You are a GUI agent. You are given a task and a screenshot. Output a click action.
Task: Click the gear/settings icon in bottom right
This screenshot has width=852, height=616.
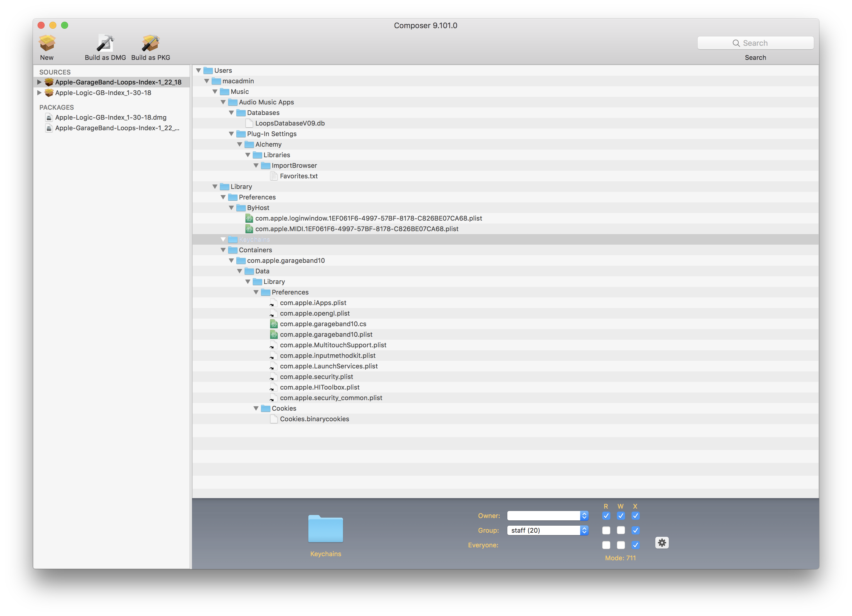(661, 542)
